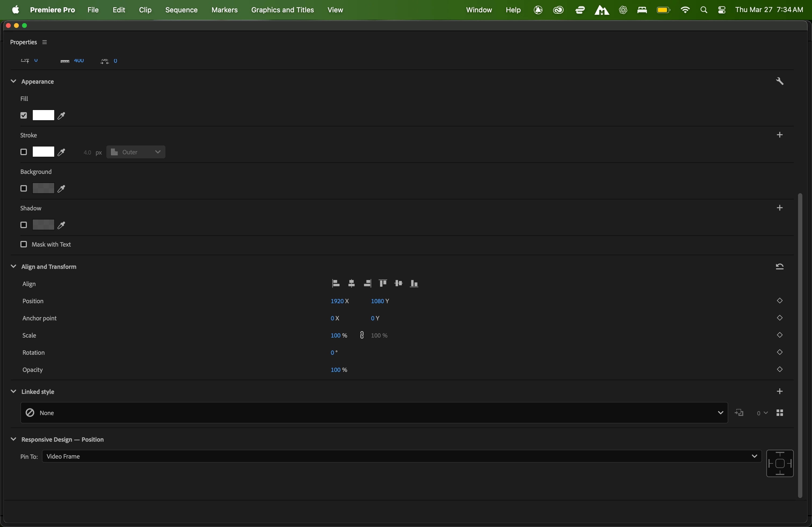Open the Sequence menu
The image size is (812, 527).
point(181,10)
